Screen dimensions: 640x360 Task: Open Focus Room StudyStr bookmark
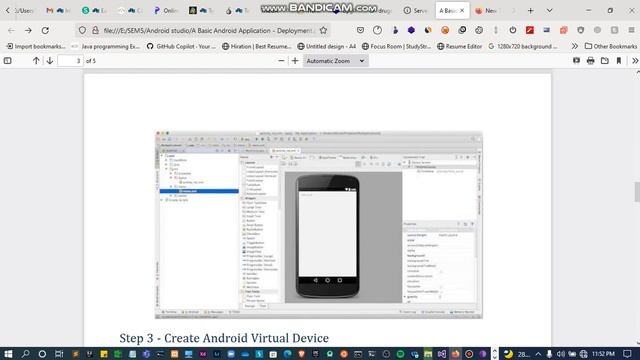click(396, 47)
